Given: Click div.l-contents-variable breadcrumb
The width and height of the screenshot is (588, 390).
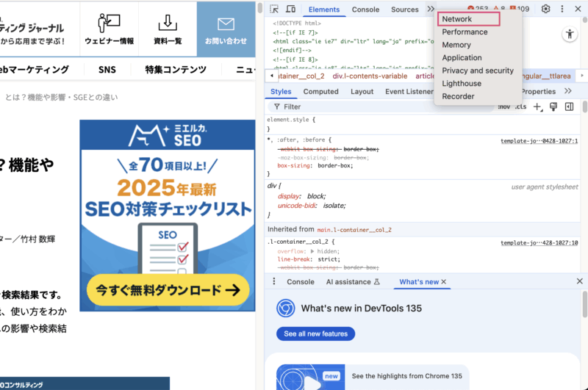Looking at the screenshot, I should (x=370, y=76).
